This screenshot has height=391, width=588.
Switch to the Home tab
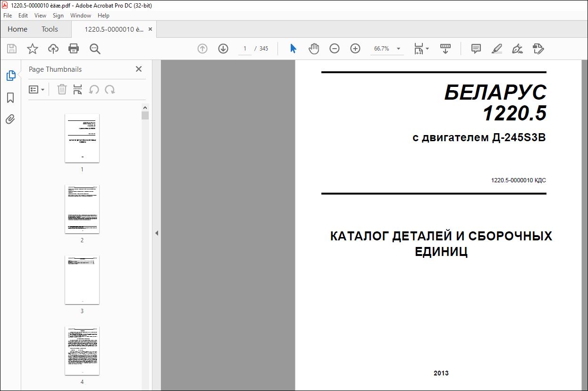click(x=17, y=29)
